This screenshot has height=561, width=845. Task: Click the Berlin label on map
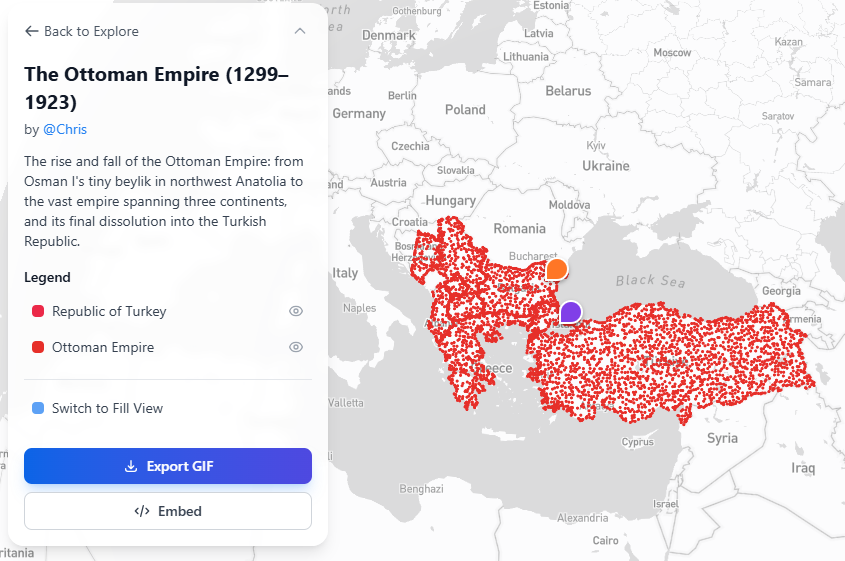[402, 96]
